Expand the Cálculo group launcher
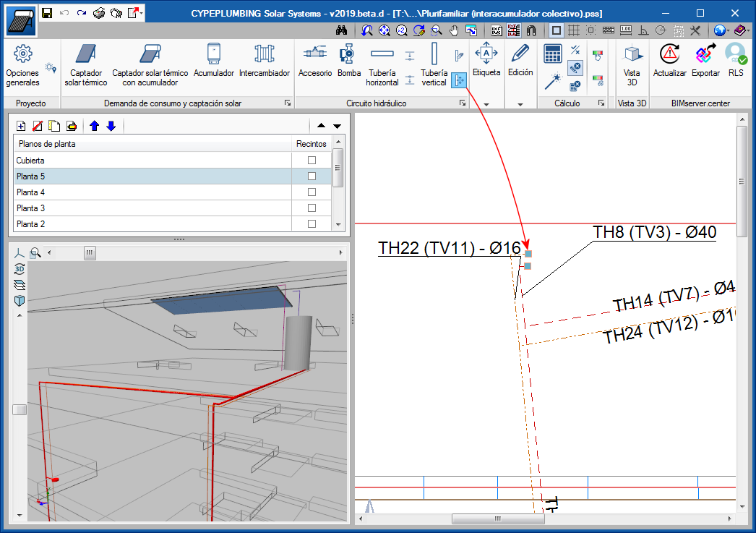Viewport: 756px width, 533px height. coord(601,103)
